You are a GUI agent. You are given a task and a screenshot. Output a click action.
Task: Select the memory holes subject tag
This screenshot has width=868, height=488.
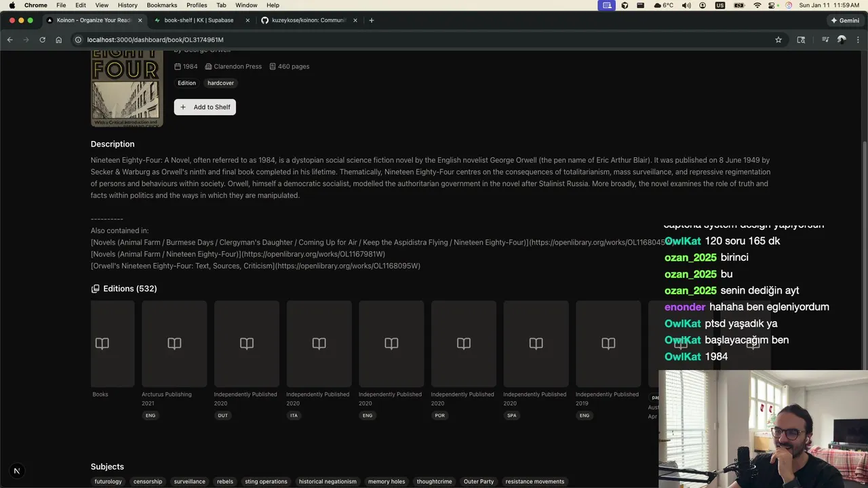coord(387,482)
